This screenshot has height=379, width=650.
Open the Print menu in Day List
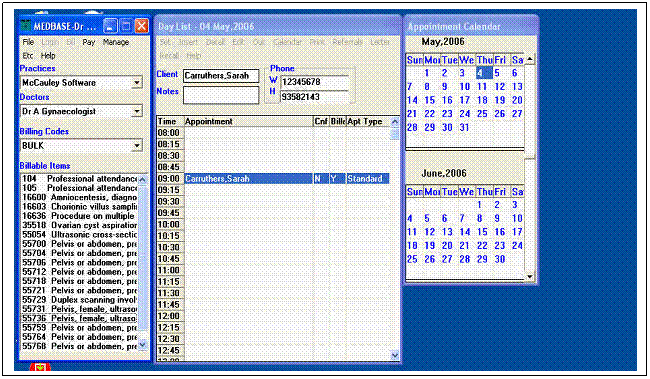[x=317, y=42]
